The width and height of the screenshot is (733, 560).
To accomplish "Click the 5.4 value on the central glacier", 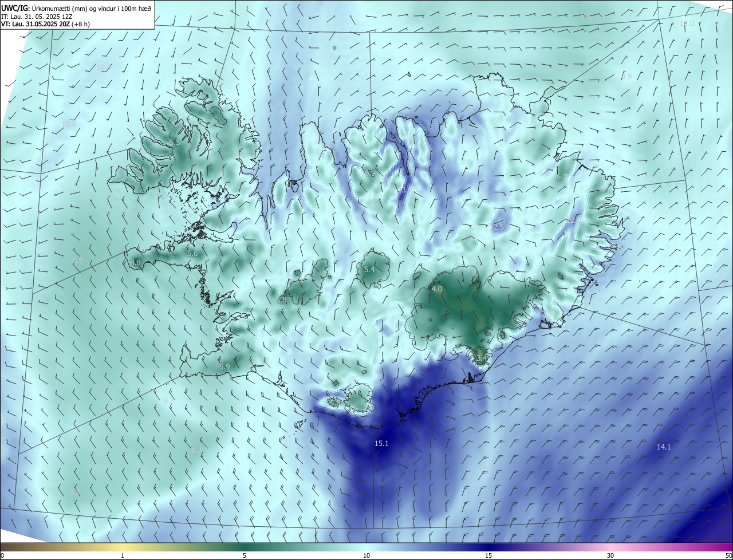I will tap(369, 269).
